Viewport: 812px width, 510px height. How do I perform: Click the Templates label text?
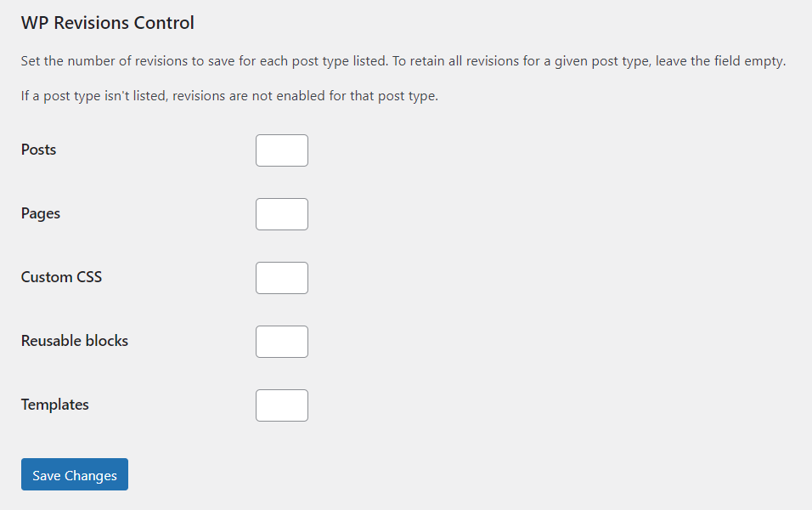click(x=54, y=405)
